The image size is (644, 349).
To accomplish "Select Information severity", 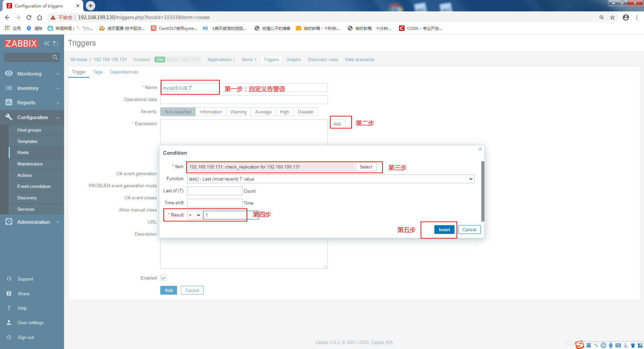I will (211, 112).
